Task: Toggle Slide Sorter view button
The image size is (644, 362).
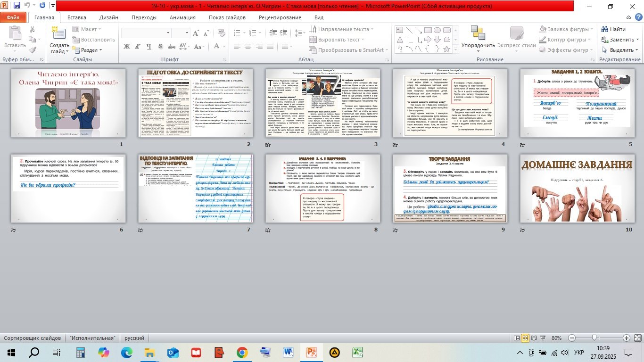Action: pos(526,338)
